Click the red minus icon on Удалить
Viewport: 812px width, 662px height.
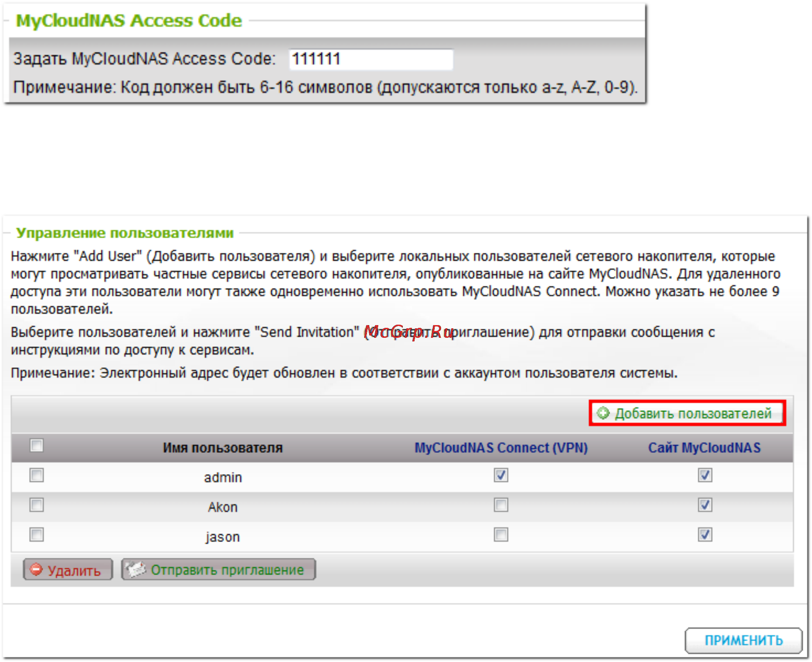click(36, 569)
